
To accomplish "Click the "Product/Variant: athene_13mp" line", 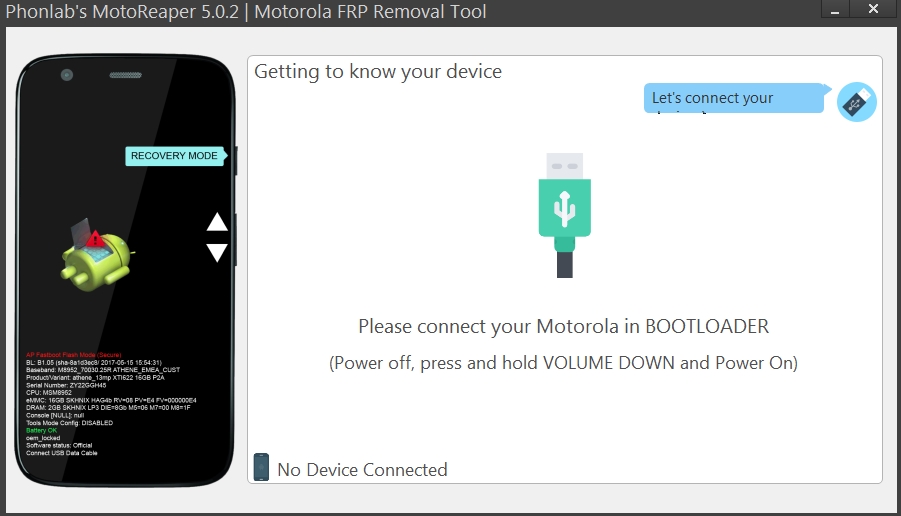I will coord(95,378).
